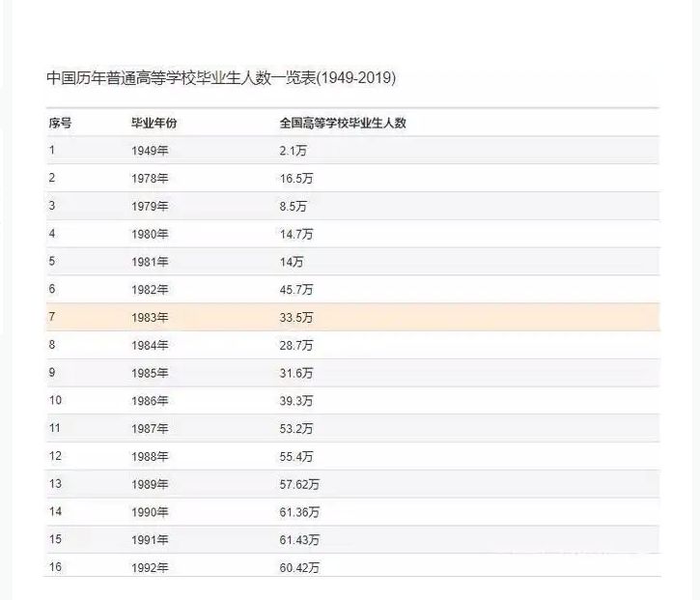Select the 1985年 year cell
Viewport: 700px width, 600px height.
pos(150,373)
